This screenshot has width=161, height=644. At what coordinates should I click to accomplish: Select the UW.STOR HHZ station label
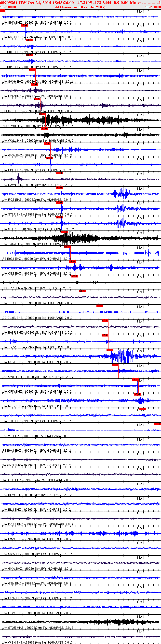[38, 628]
